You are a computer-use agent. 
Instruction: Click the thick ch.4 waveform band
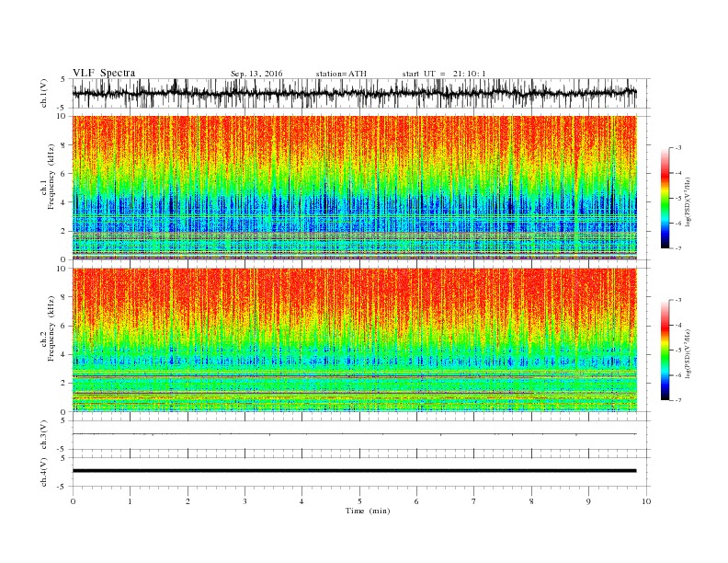click(x=355, y=471)
